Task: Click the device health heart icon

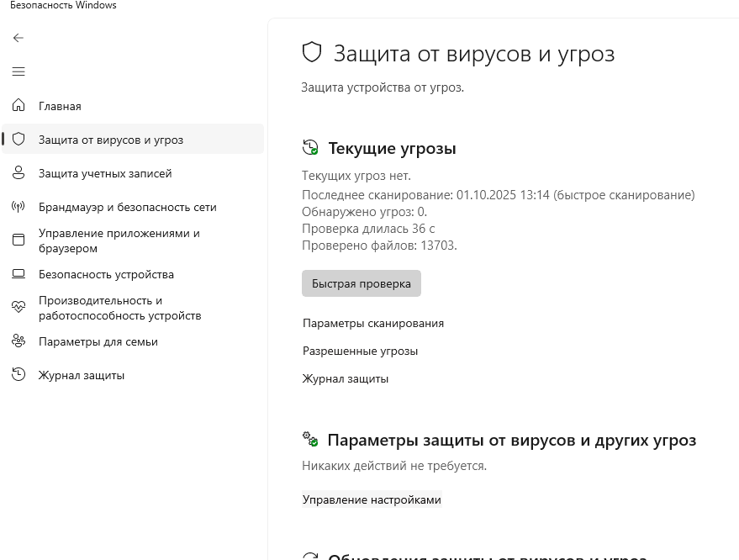Action: (18, 308)
